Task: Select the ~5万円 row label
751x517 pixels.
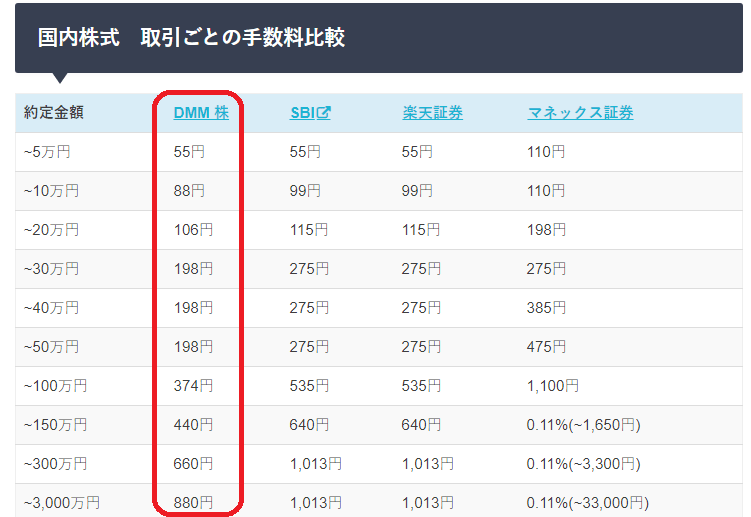Action: [47, 152]
